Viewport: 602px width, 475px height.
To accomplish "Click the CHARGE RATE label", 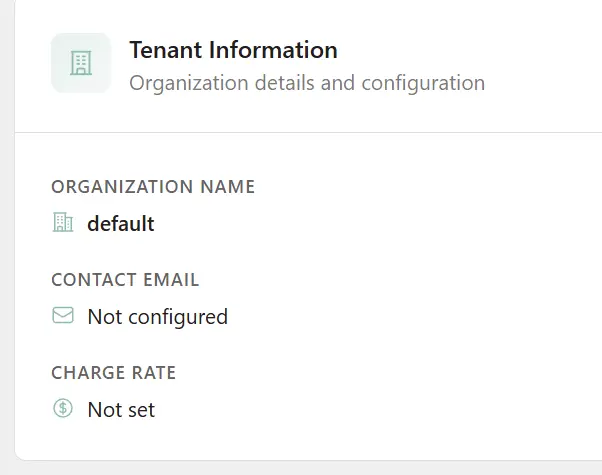I will (113, 373).
